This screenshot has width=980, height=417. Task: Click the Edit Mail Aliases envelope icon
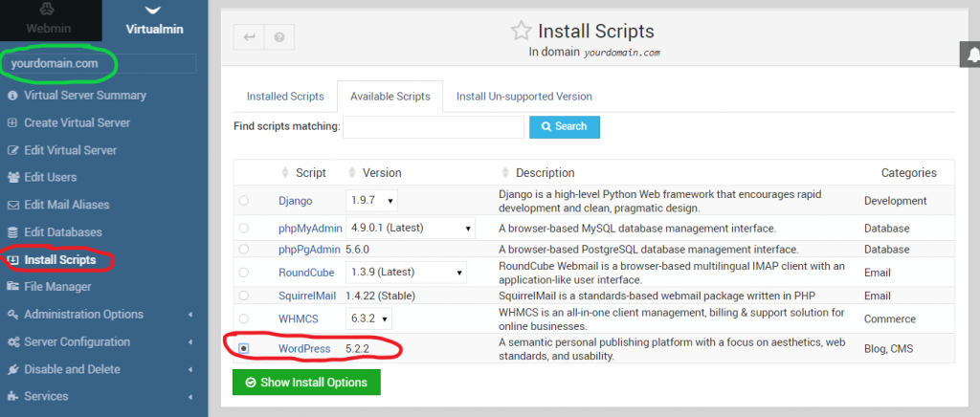pos(11,205)
